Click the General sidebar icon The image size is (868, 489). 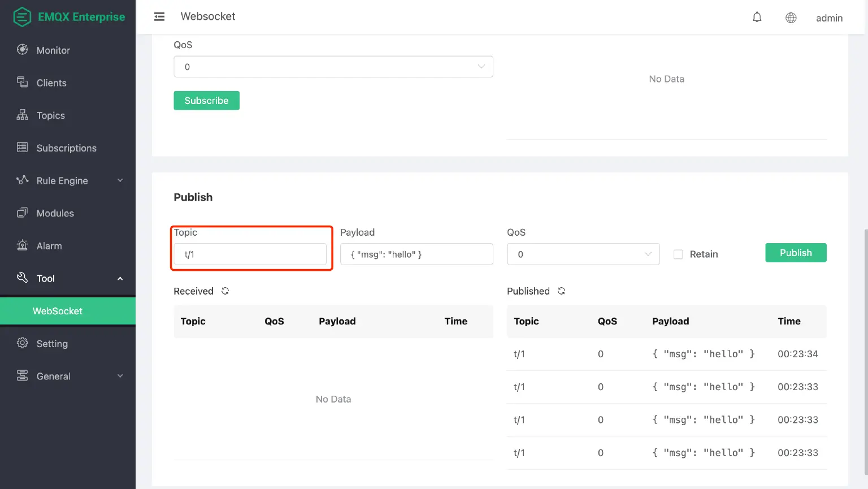pos(23,375)
